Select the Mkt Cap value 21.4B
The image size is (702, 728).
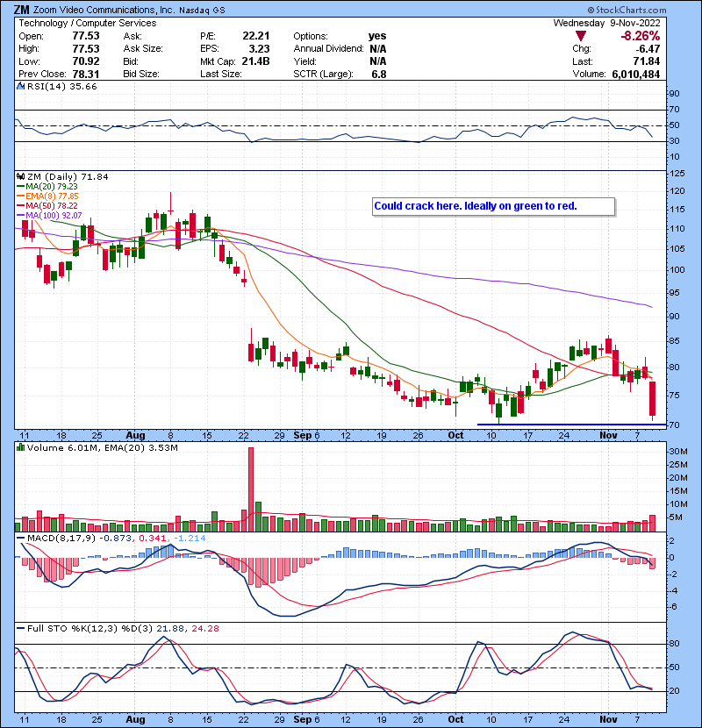pyautogui.click(x=255, y=61)
